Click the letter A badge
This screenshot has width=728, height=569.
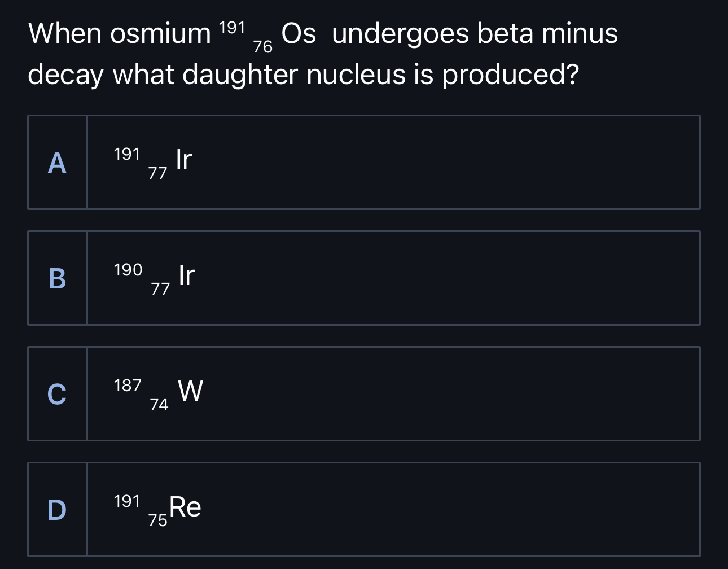(56, 162)
